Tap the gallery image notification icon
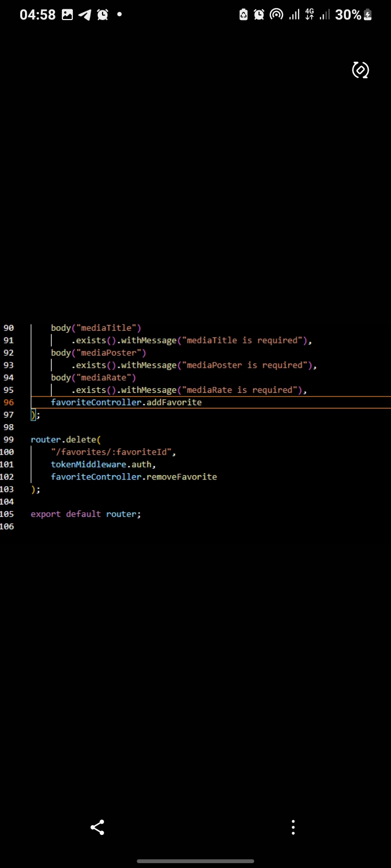 click(67, 15)
